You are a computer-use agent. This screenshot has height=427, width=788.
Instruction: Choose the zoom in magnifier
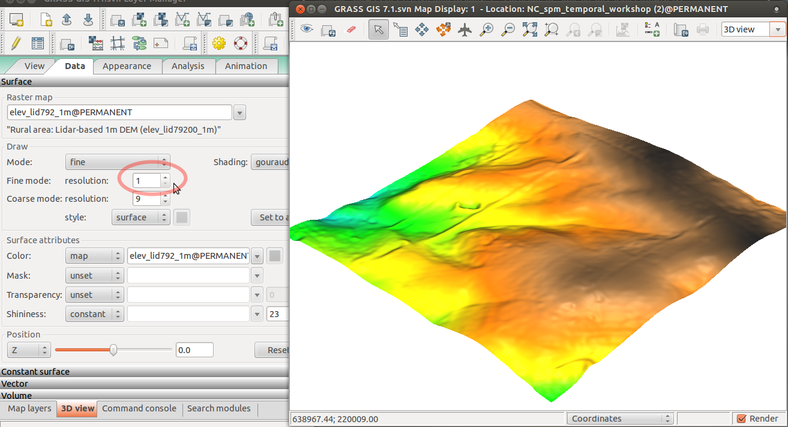coord(486,30)
